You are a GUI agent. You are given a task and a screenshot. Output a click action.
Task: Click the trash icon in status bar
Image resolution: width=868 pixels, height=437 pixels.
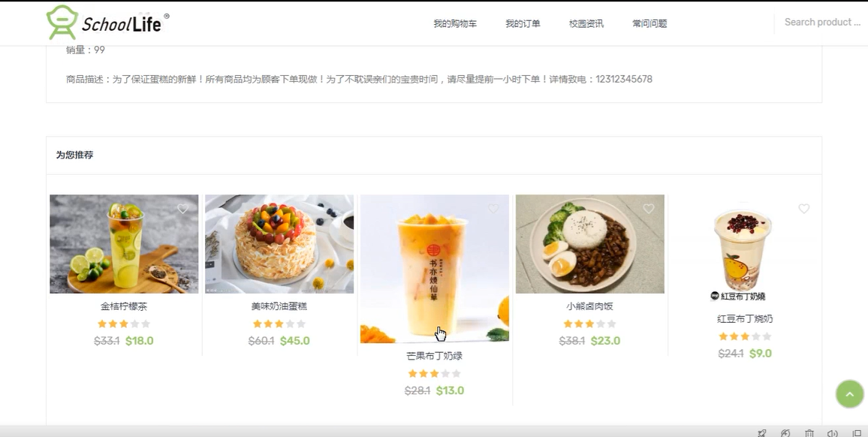[809, 433]
